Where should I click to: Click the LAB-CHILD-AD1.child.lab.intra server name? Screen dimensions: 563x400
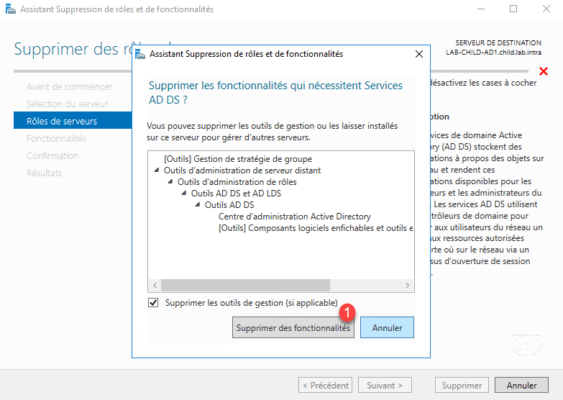493,52
